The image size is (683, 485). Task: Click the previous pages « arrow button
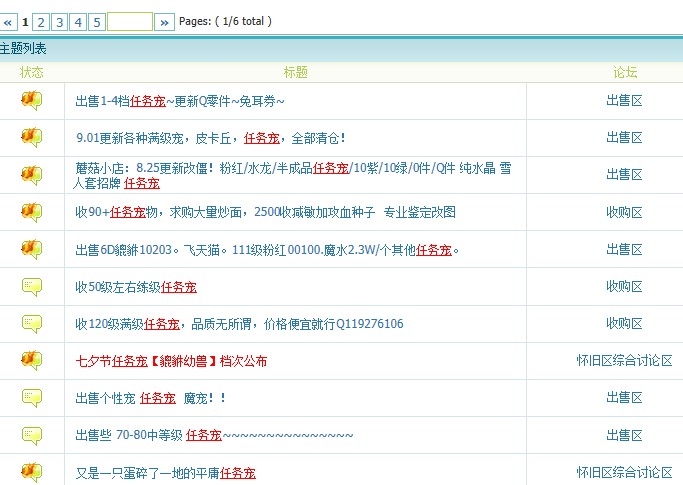[x=9, y=21]
